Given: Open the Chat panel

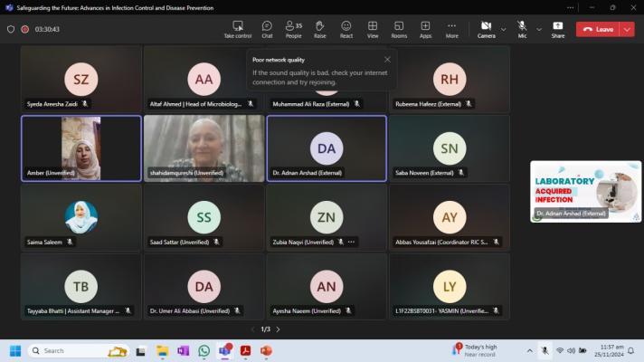Looking at the screenshot, I should click(x=267, y=29).
